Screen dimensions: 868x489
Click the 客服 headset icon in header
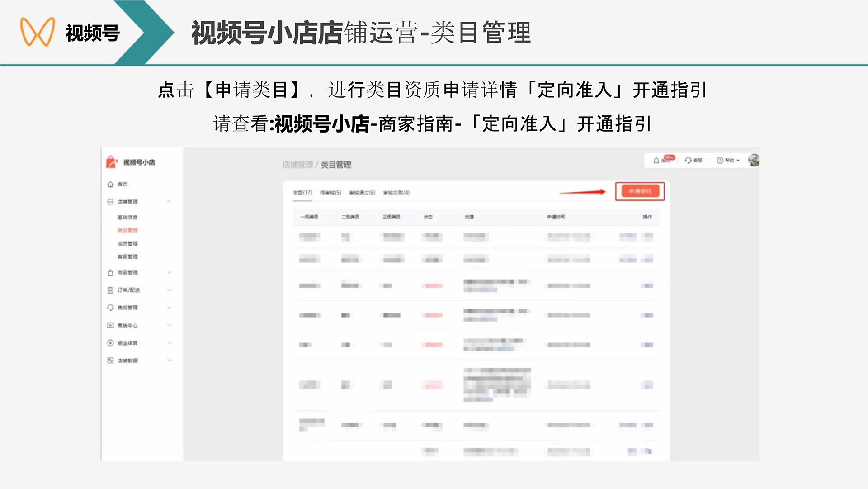688,161
